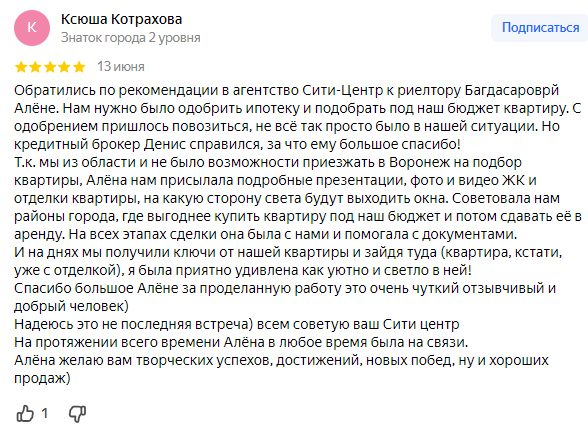Click the thumbs-up like icon
The image size is (588, 430).
pyautogui.click(x=25, y=414)
